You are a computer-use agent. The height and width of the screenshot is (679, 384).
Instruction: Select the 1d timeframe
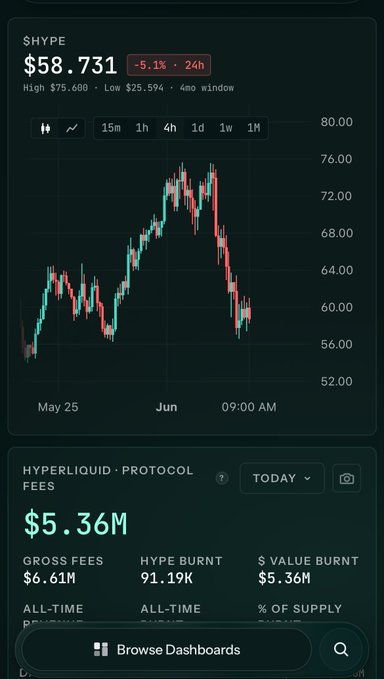[x=198, y=128]
